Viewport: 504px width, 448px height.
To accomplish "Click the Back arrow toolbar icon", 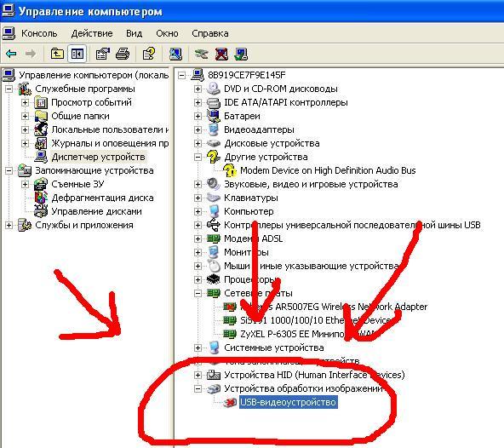I will [x=11, y=54].
